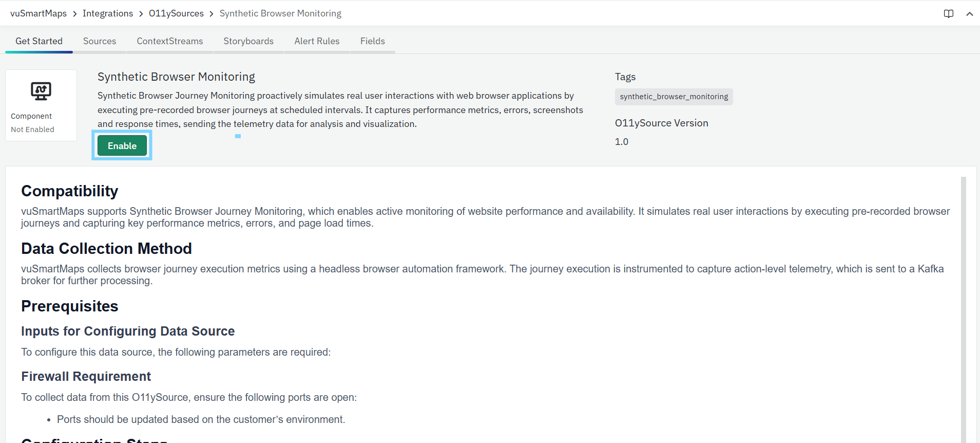Switch to the Sources tab
Image resolution: width=980 pixels, height=443 pixels.
(100, 41)
